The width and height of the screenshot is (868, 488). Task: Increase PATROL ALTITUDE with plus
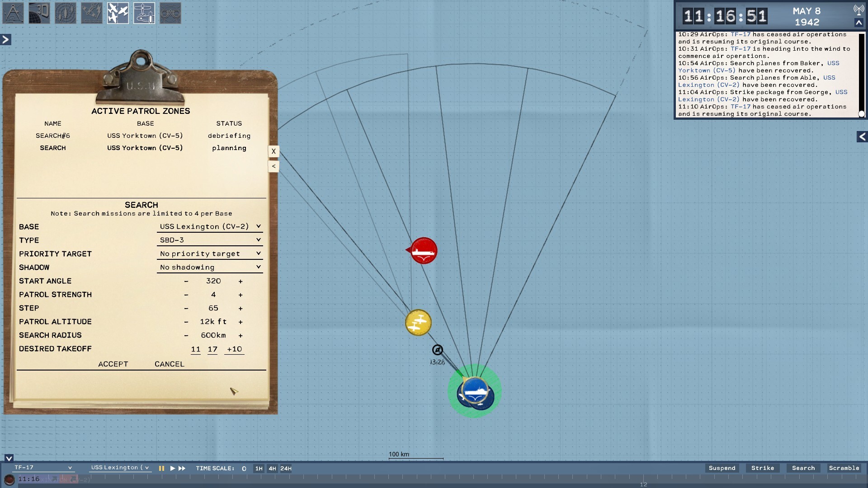241,322
